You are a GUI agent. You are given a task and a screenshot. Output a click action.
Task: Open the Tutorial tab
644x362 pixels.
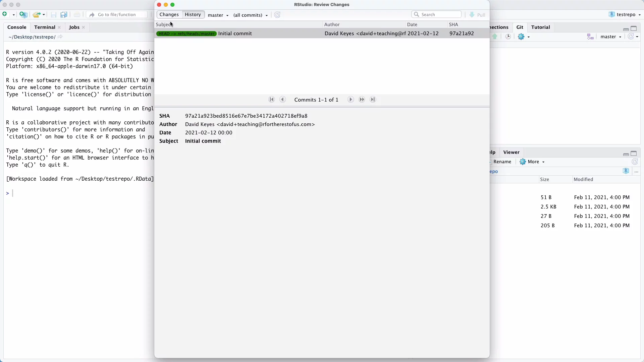click(541, 27)
